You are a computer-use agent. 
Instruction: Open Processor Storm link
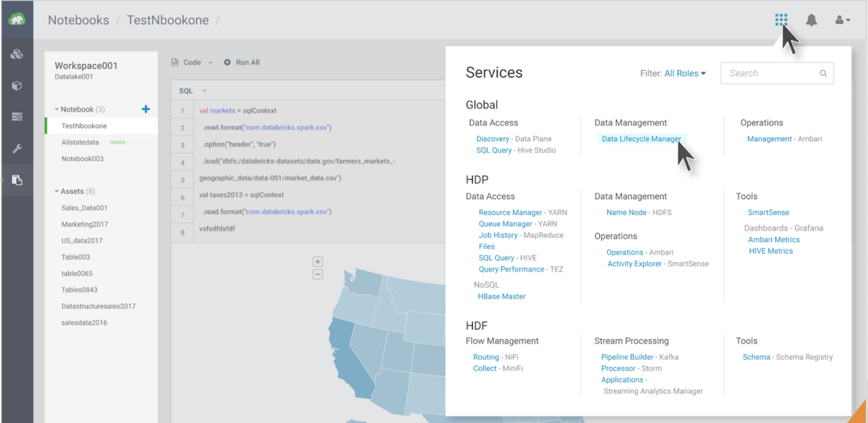click(618, 368)
